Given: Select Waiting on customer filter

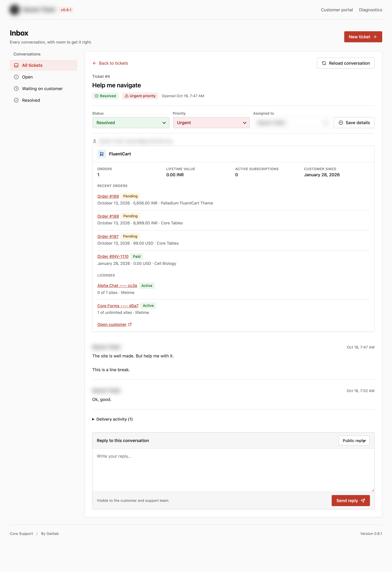Looking at the screenshot, I should coord(43,89).
